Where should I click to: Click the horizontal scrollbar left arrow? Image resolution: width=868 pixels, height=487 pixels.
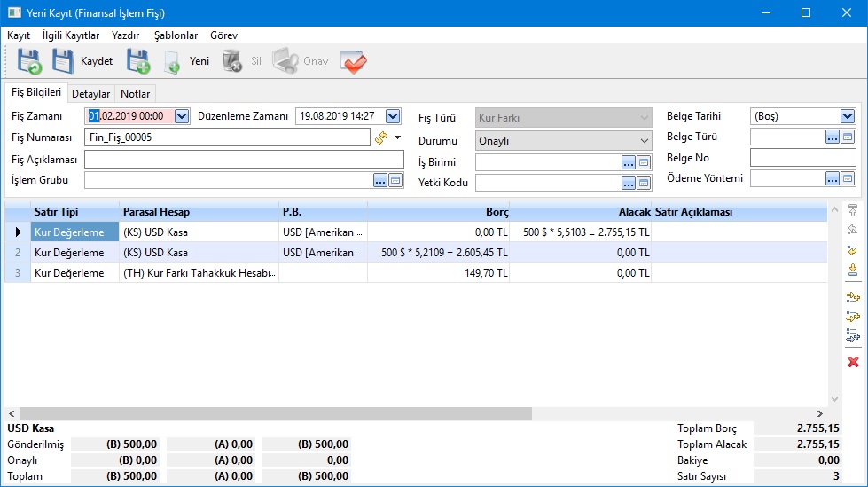(x=12, y=414)
